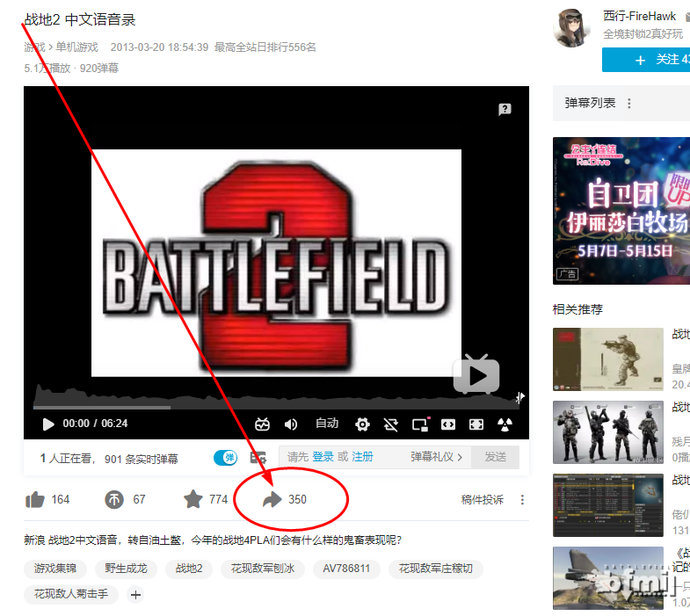Viewport: 690px width, 616px height.
Task: Click the 野生成龙 tag
Action: point(126,569)
